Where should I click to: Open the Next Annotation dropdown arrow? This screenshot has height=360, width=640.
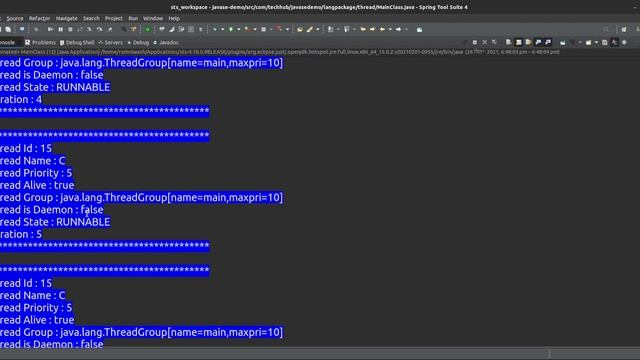(338, 29)
